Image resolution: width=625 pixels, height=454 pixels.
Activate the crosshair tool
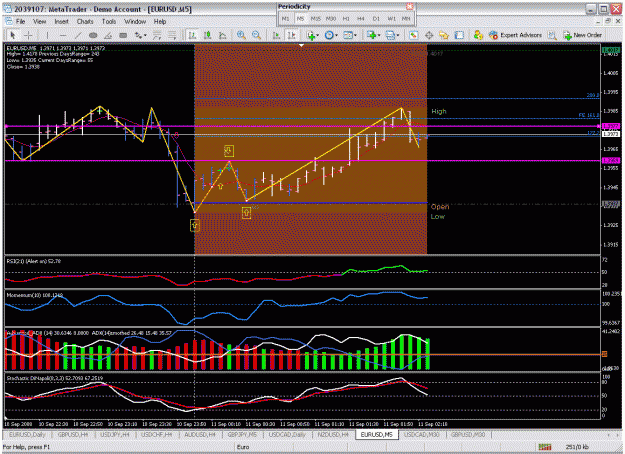click(x=28, y=35)
